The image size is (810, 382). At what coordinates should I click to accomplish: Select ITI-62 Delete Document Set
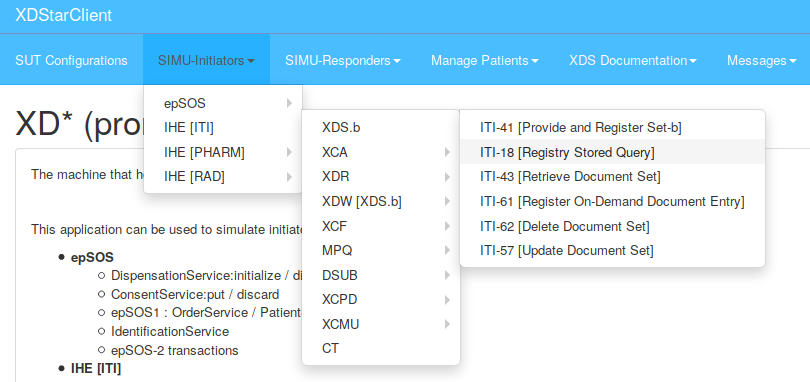point(612,226)
